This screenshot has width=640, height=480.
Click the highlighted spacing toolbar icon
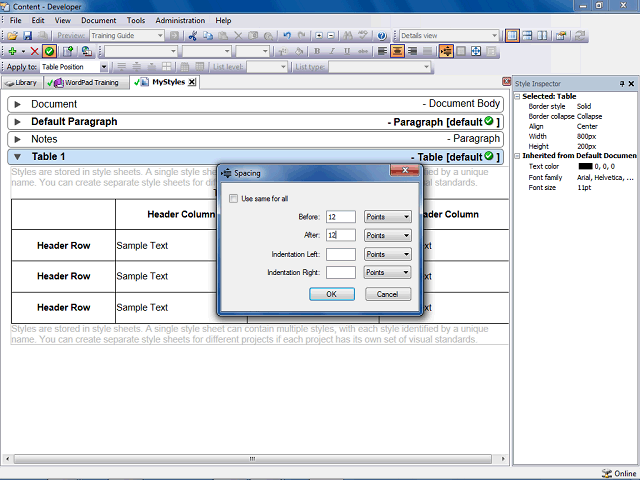pyautogui.click(x=446, y=51)
